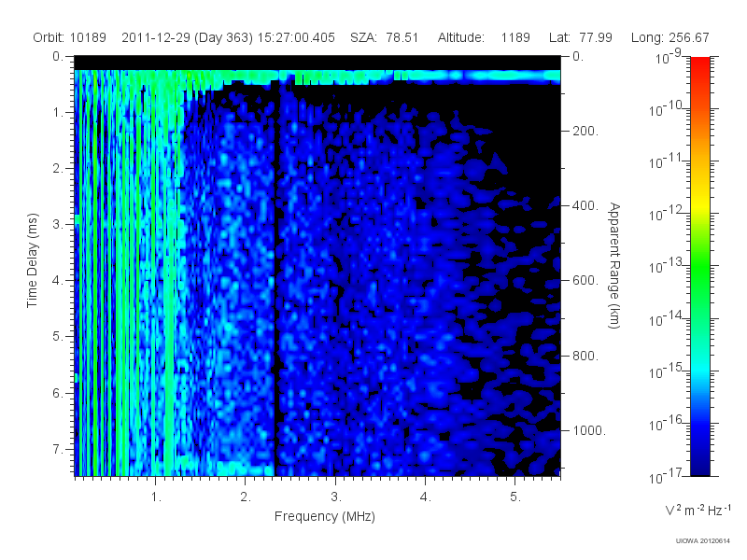The image size is (747, 560).
Task: Click the 'Long: 256.67' header value
Action: 669,37
